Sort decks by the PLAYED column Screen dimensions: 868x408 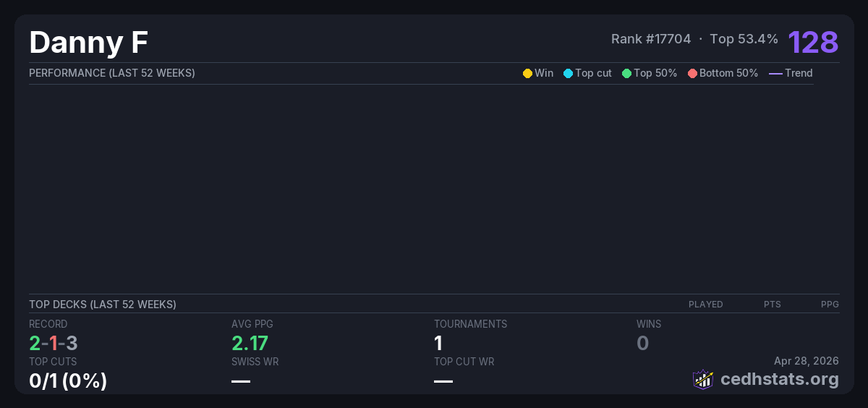[705, 305]
